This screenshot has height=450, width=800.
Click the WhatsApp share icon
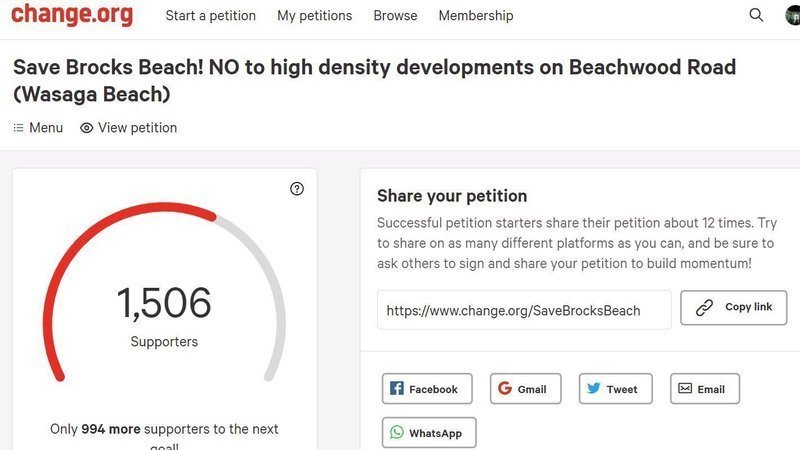point(397,433)
